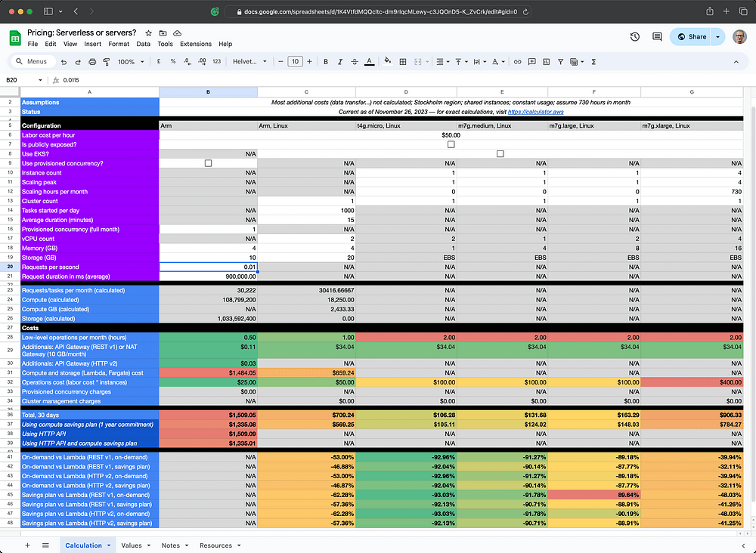The width and height of the screenshot is (756, 553).
Task: Expand the Helvetica font dropdown
Action: (249, 62)
